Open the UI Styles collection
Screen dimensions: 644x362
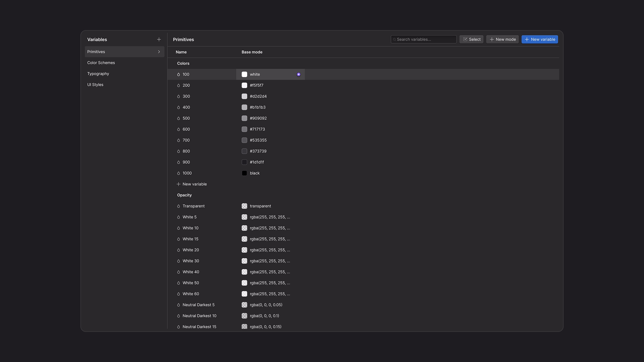95,85
